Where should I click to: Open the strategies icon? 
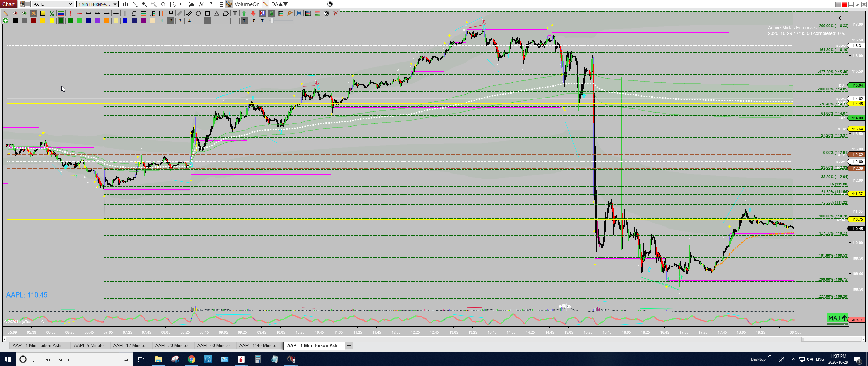coord(211,4)
